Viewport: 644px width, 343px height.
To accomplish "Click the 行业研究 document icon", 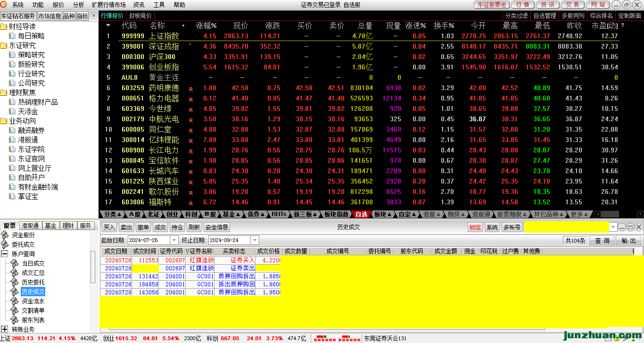I will coord(12,74).
